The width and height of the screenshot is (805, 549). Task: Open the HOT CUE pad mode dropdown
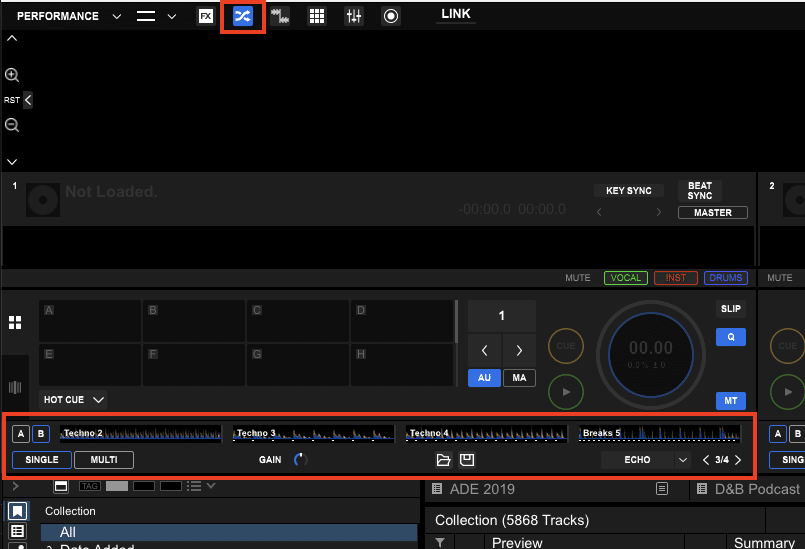tap(73, 400)
